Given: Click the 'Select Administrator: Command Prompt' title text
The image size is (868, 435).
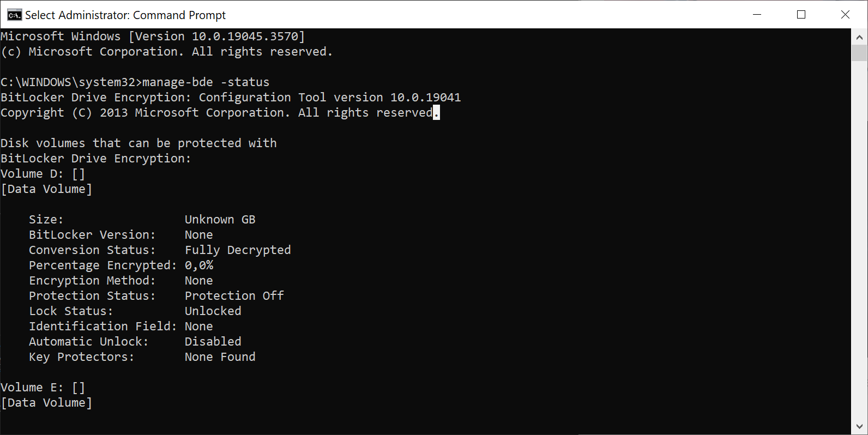Looking at the screenshot, I should (x=125, y=15).
